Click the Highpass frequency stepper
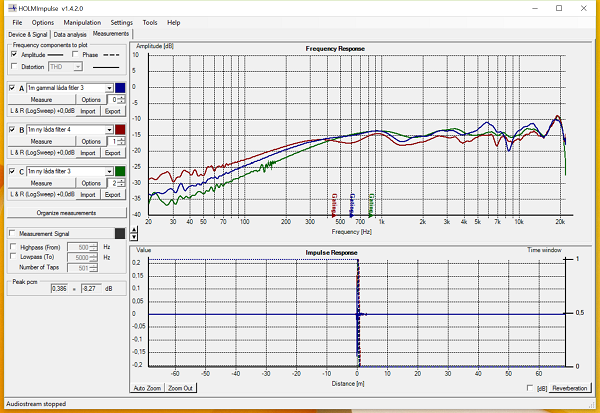Image resolution: width=600 pixels, height=413 pixels. click(x=94, y=247)
